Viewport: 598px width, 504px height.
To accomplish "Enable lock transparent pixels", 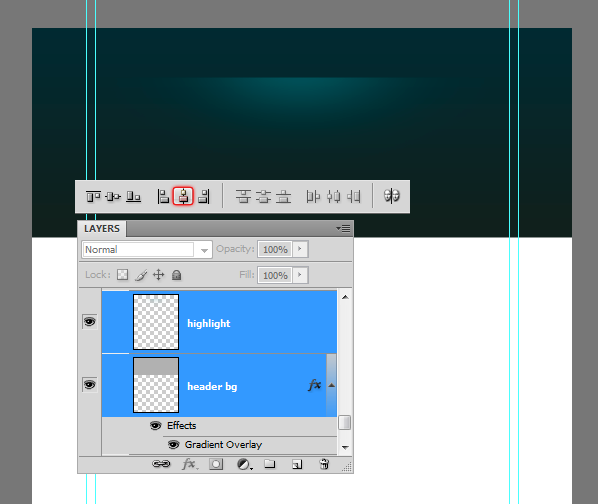I will tap(122, 274).
